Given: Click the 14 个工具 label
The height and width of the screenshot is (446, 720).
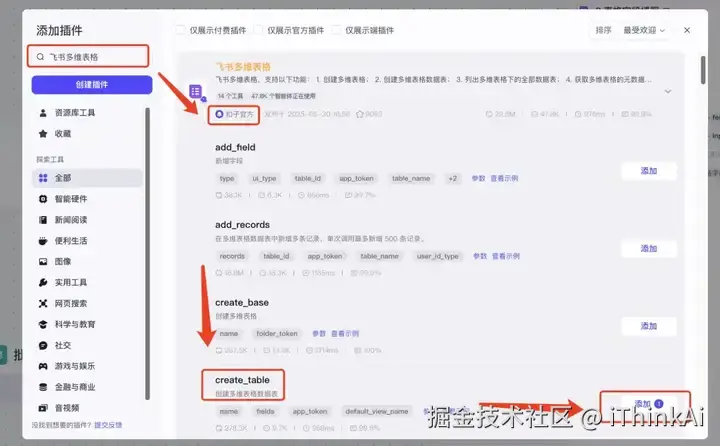Looking at the screenshot, I should [x=231, y=96].
